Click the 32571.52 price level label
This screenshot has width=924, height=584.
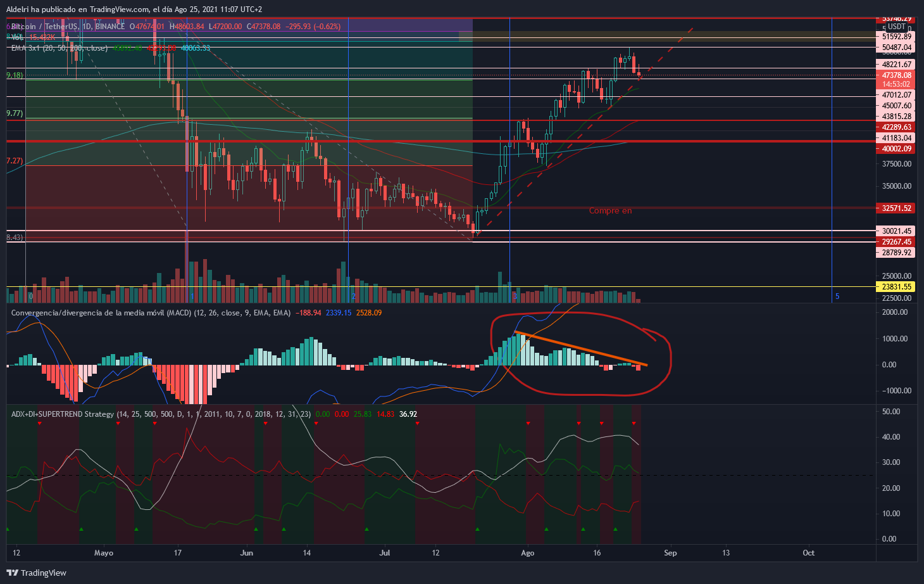[897, 208]
